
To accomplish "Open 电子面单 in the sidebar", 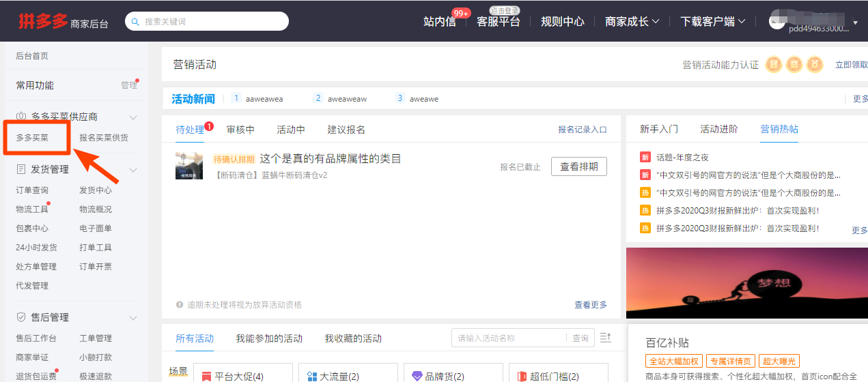I will coord(96,229).
